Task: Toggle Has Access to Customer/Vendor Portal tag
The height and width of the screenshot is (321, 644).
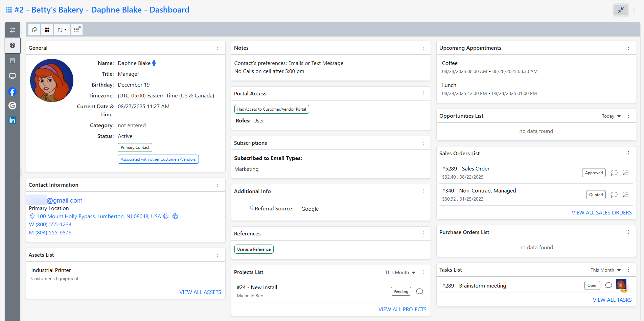Action: coord(271,109)
